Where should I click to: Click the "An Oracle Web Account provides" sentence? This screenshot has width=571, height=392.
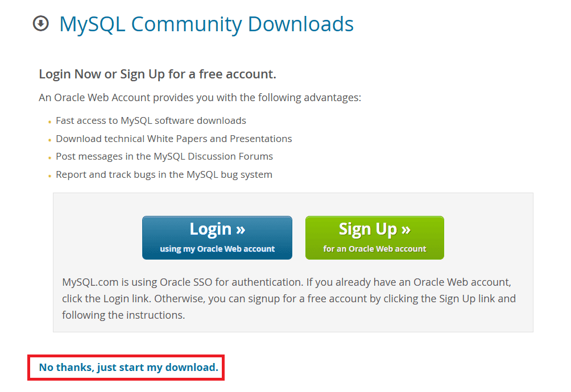click(200, 98)
